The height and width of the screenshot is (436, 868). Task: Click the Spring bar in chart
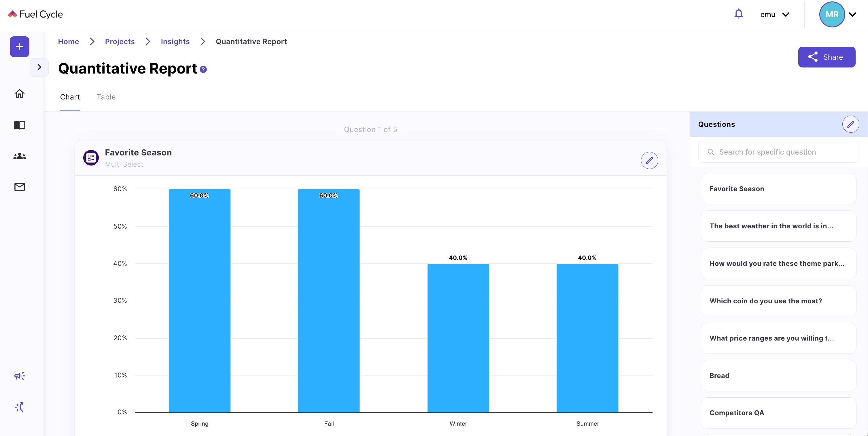[x=199, y=300]
